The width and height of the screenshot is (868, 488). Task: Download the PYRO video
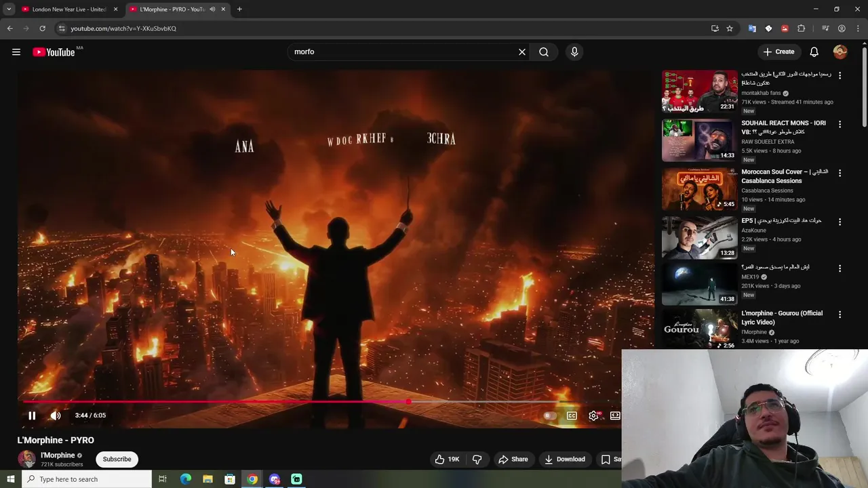(565, 460)
